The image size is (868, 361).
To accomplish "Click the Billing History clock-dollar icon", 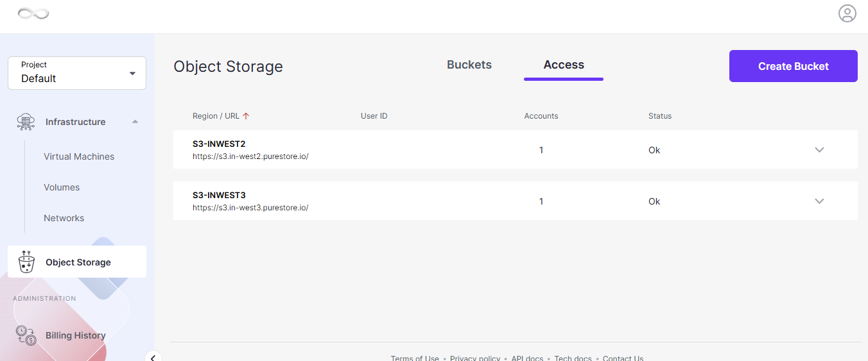I will pyautogui.click(x=26, y=335).
